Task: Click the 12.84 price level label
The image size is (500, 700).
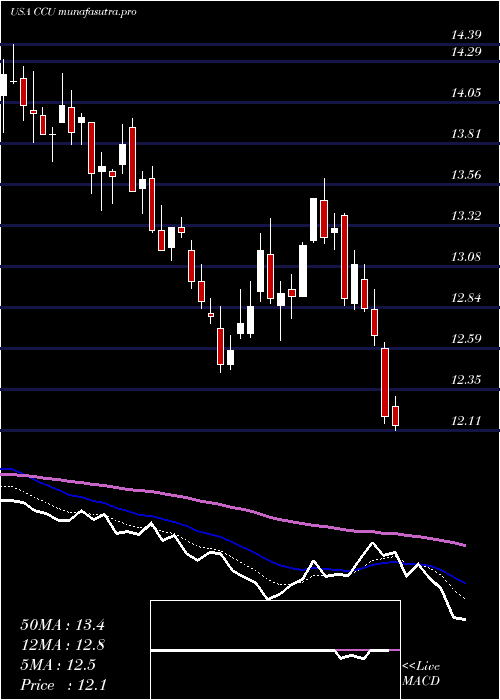Action: [466, 298]
